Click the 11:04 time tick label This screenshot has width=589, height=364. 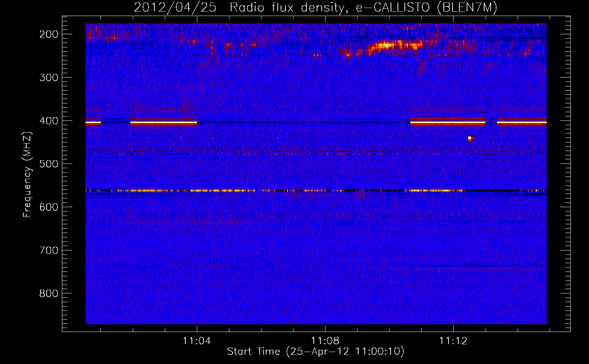(197, 341)
